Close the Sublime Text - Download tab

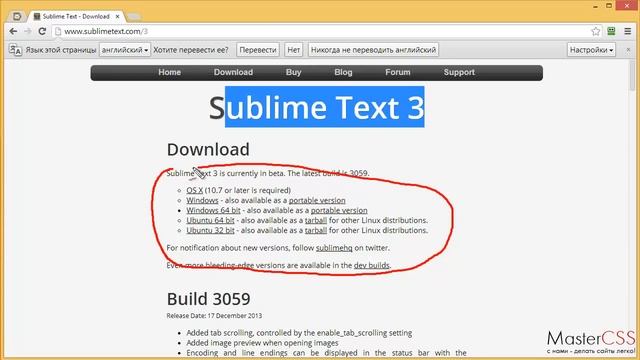(x=117, y=16)
